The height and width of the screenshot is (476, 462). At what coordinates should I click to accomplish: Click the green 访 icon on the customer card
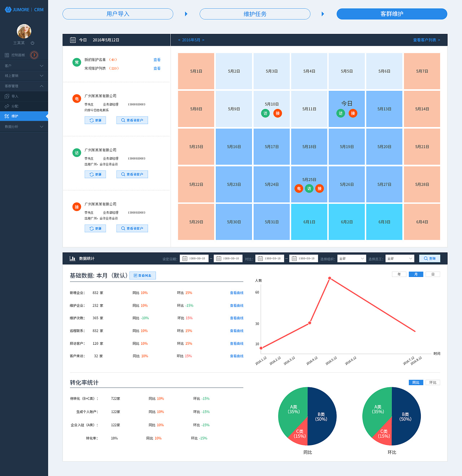(77, 153)
